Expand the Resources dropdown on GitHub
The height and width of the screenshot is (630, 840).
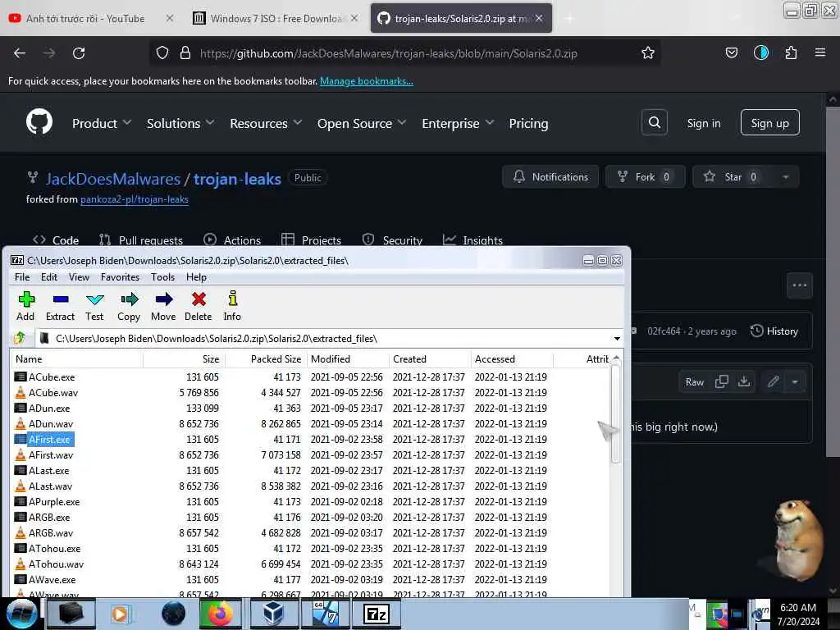[x=266, y=123]
